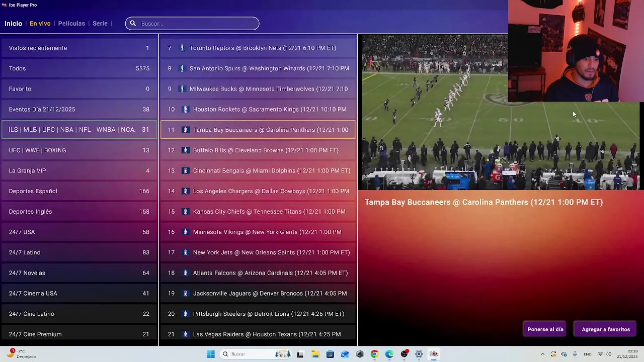The width and height of the screenshot is (644, 362).
Task: Open File Explorer from the taskbar
Action: click(x=315, y=354)
